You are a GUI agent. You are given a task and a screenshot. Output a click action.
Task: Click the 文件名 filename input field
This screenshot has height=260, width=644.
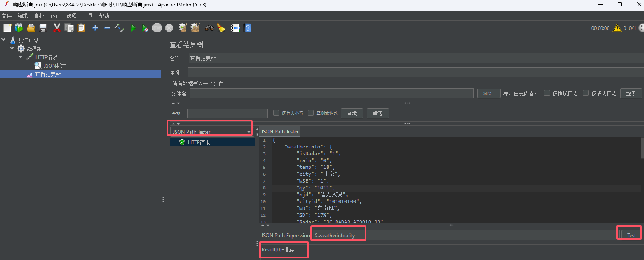coord(331,93)
